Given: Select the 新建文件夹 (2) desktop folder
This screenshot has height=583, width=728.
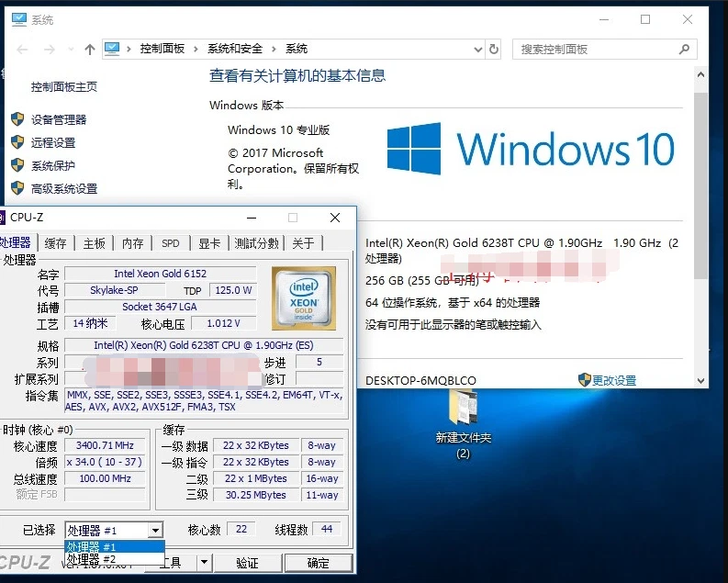Looking at the screenshot, I should click(x=463, y=424).
